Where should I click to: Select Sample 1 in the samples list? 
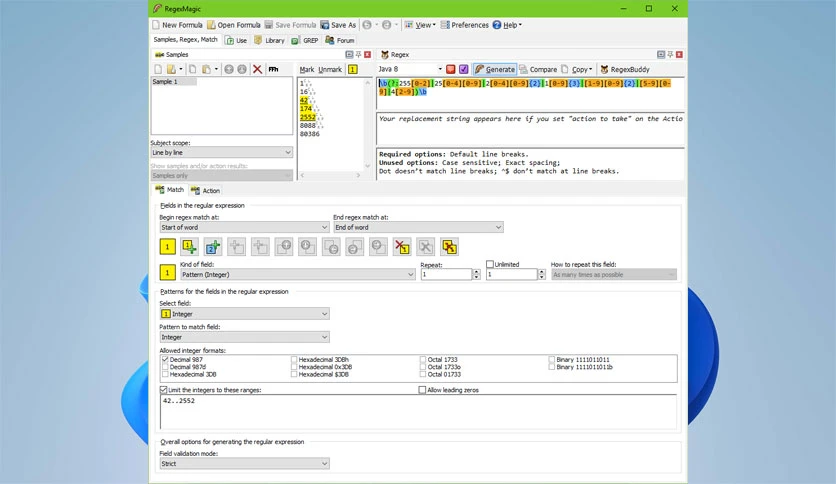174,82
